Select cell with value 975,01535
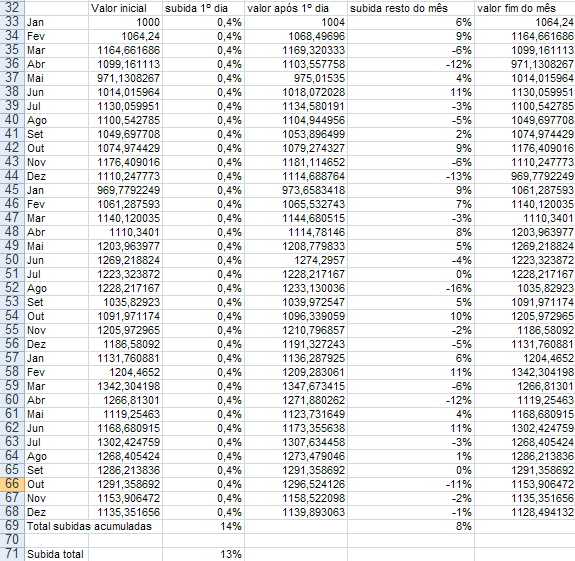Screen dimensions: 575x561 [x=296, y=78]
